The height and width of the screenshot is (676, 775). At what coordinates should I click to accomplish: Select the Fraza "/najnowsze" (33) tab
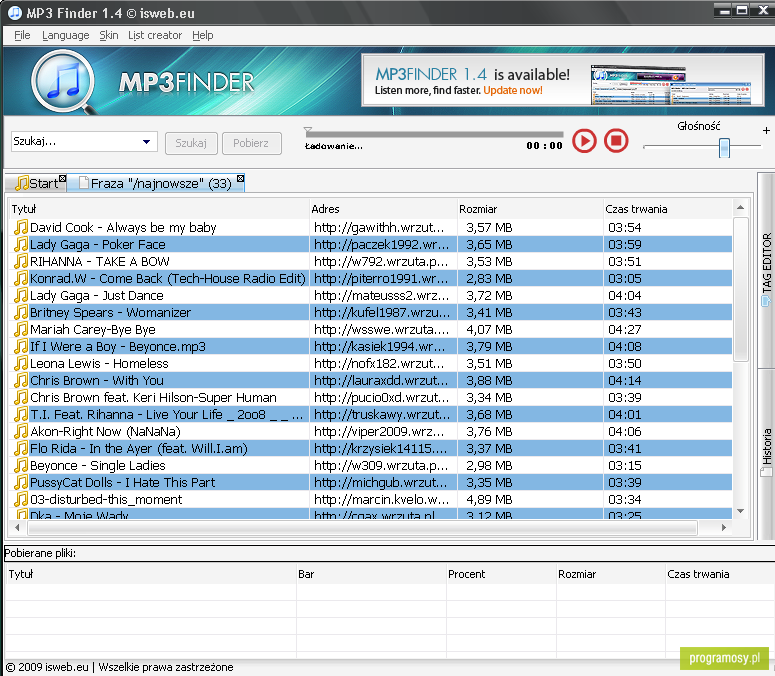[156, 183]
